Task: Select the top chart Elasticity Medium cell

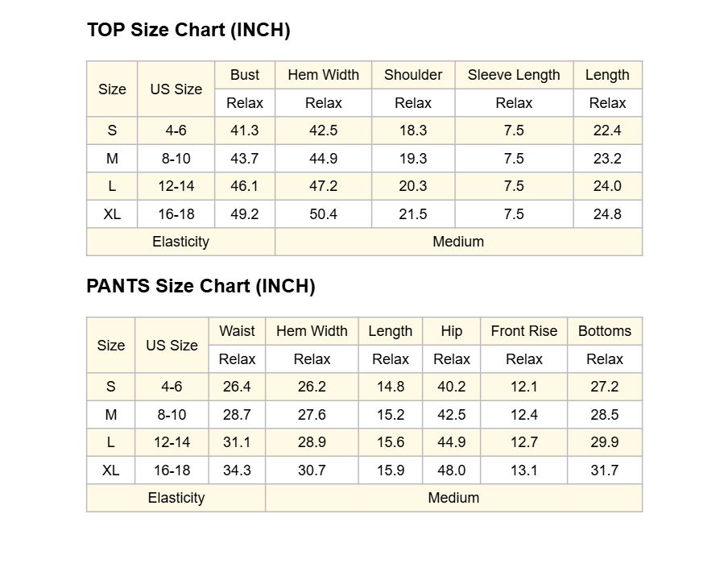Action: (458, 242)
